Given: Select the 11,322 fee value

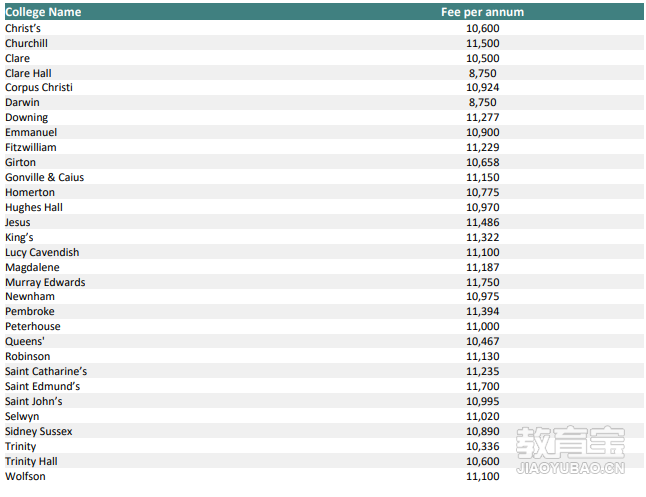Looking at the screenshot, I should pos(482,237).
